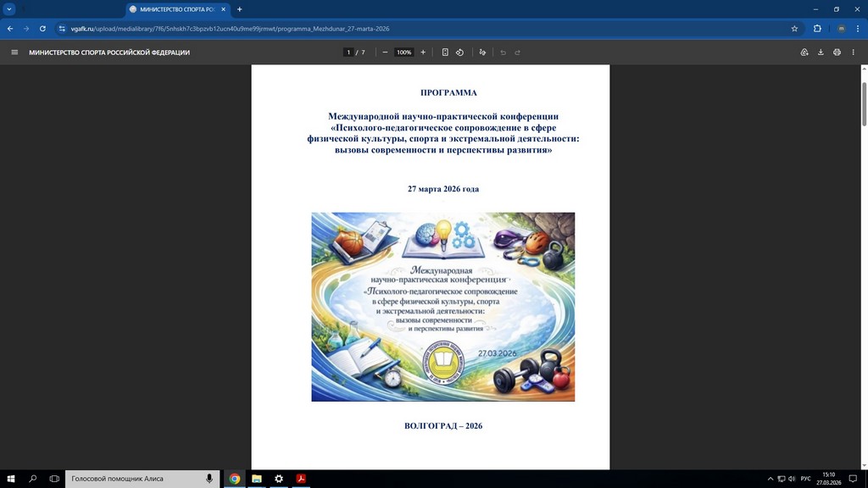Screen dimensions: 868x488
Task: Rotate the PDF counterclockwise
Action: 459,53
